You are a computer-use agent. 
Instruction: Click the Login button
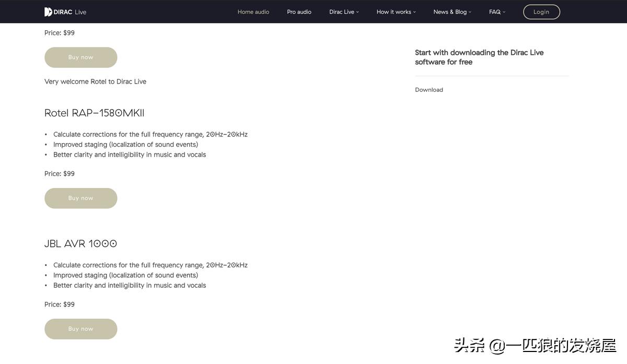pos(541,12)
